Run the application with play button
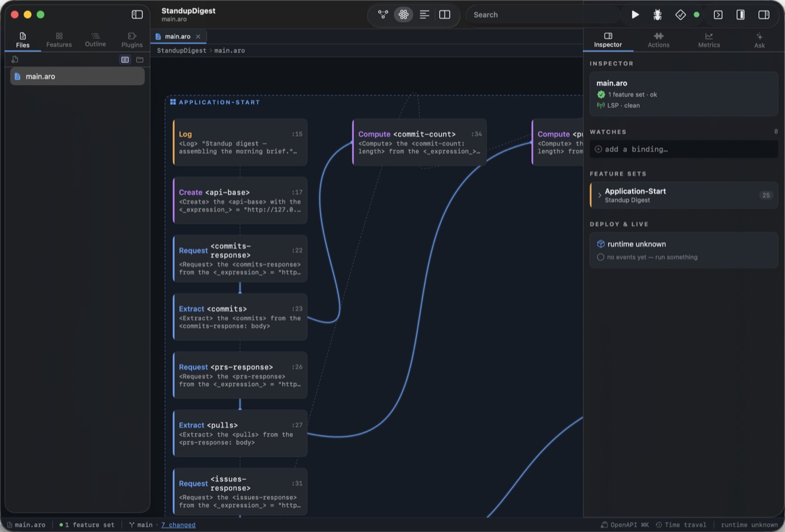This screenshot has height=532, width=785. pos(635,15)
